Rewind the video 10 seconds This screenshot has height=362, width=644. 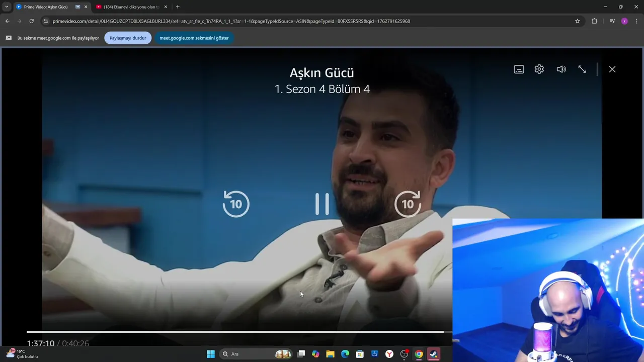click(x=236, y=204)
